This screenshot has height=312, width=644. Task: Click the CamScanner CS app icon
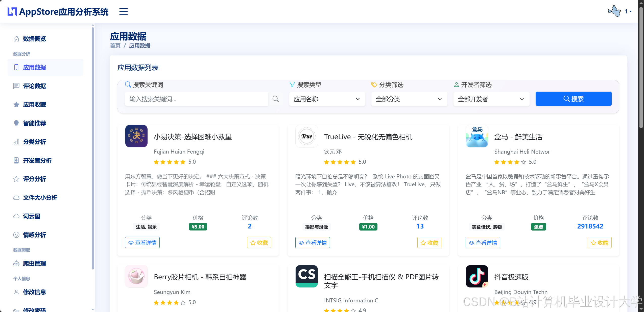tap(306, 276)
